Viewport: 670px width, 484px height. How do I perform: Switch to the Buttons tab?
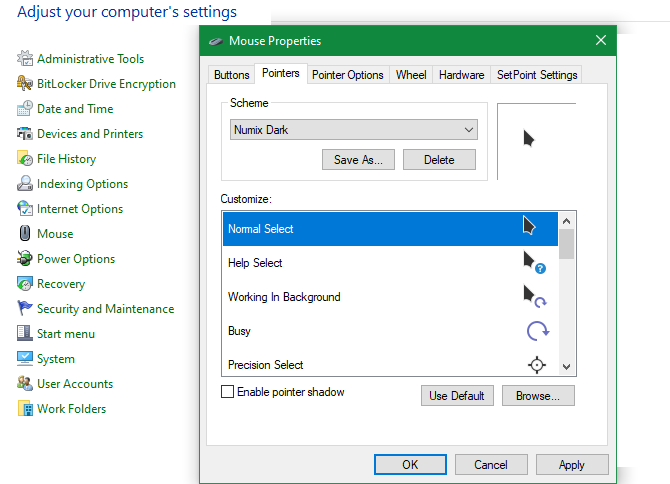[x=232, y=75]
